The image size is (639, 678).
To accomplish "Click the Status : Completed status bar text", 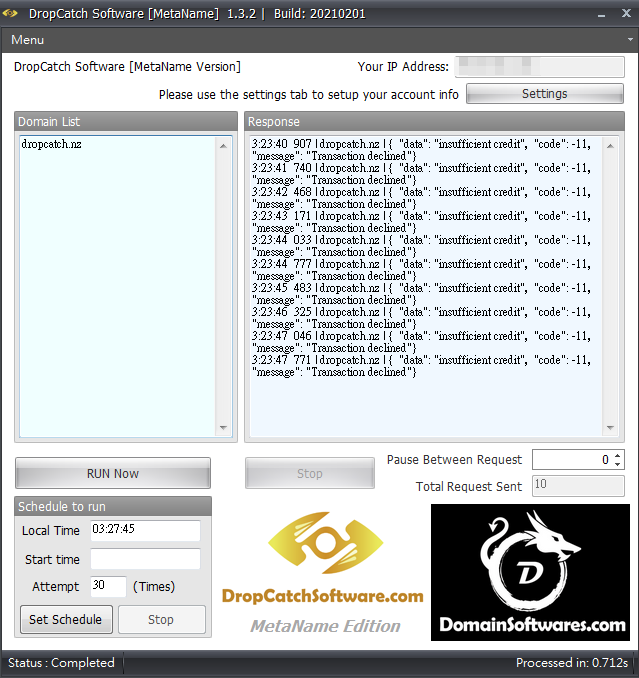I will point(61,662).
